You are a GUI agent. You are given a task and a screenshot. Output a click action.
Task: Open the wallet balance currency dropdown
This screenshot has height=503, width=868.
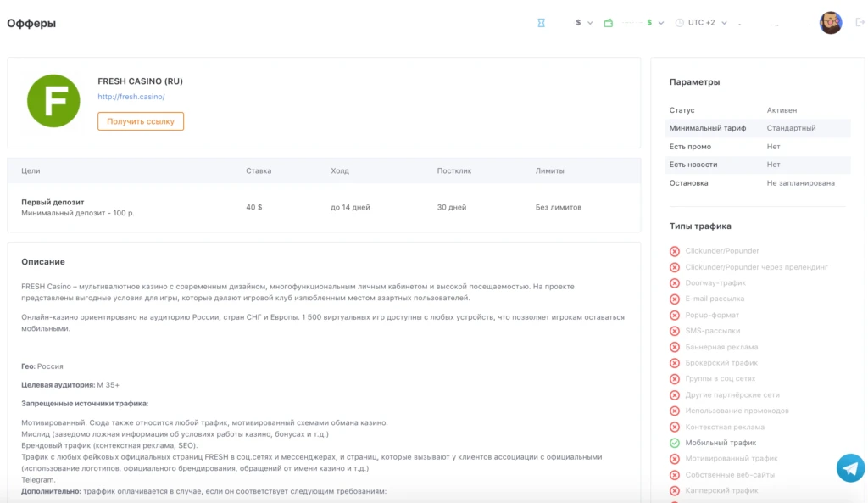655,23
